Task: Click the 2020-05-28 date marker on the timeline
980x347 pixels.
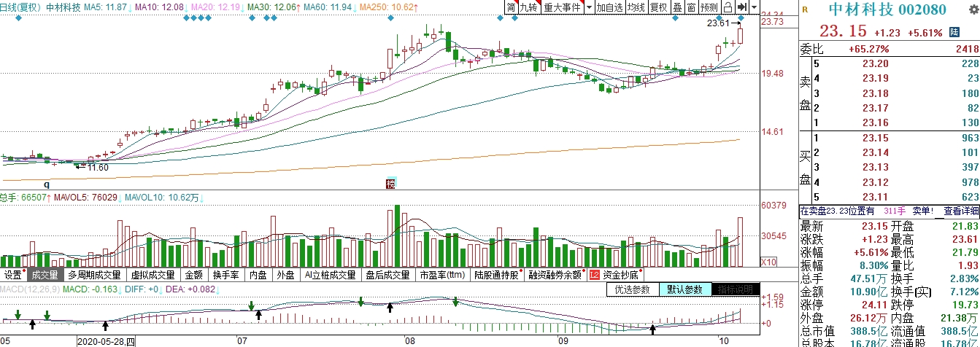Action: 107,341
